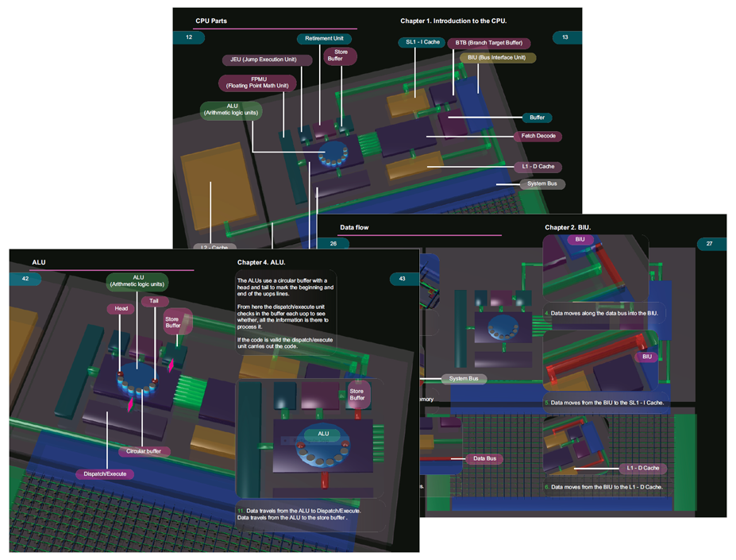
Task: Click paragraph 'The ALUs use a circular buffer'
Action: coord(285,287)
